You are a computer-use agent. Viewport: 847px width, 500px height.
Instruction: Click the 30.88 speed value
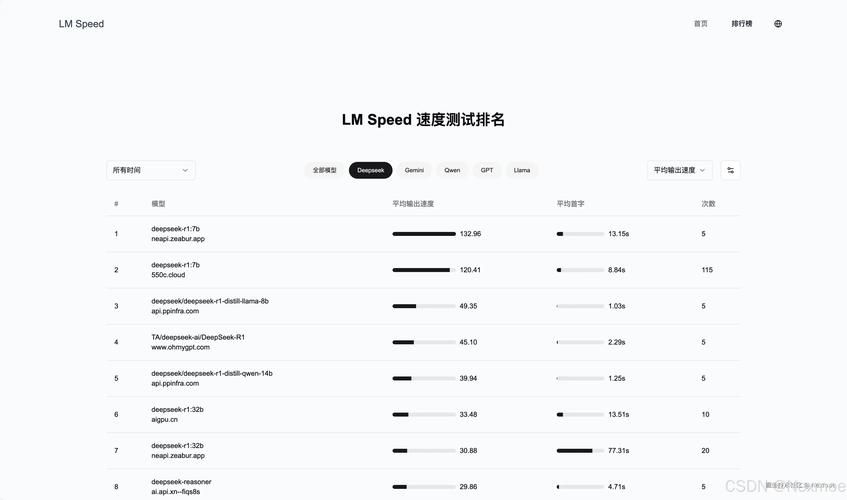468,451
